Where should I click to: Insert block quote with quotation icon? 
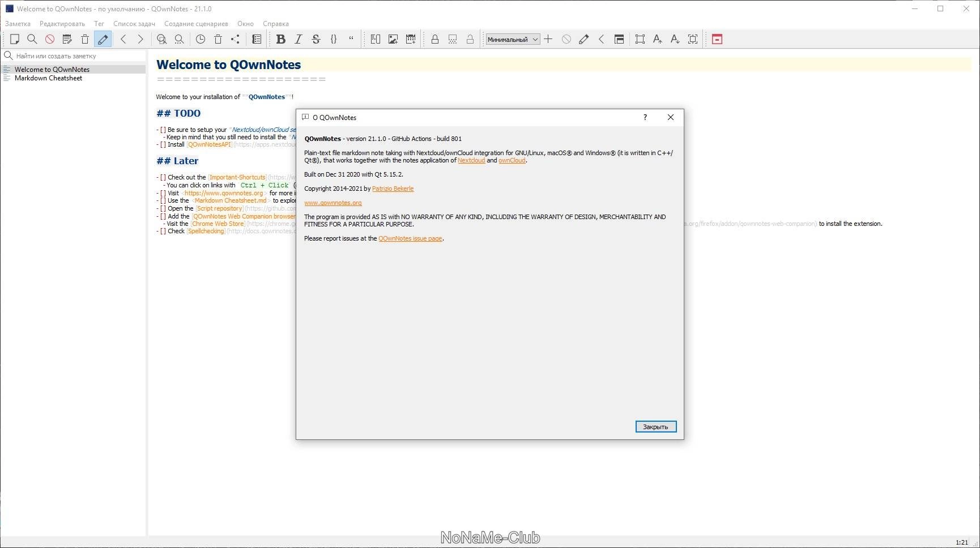[351, 39]
